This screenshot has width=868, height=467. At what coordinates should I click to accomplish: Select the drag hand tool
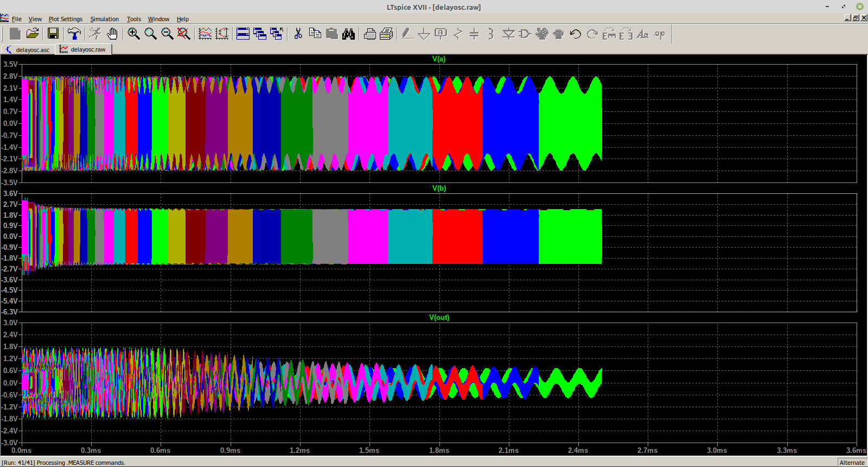(559, 34)
